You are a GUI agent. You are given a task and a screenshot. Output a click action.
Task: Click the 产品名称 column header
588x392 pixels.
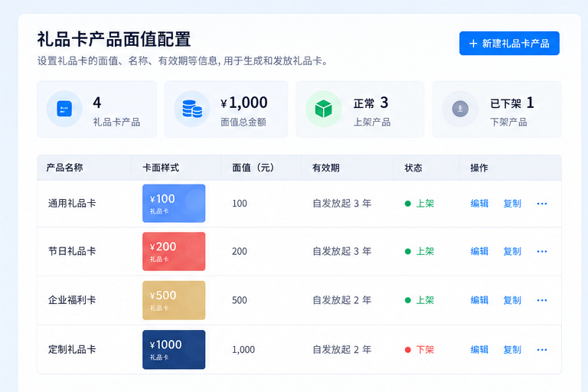64,168
